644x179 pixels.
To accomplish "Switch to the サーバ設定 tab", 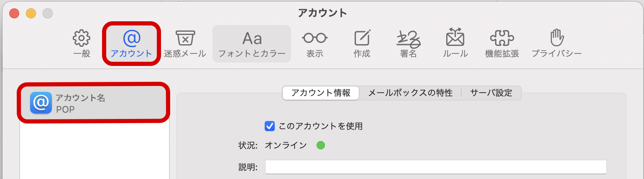I will tap(491, 93).
